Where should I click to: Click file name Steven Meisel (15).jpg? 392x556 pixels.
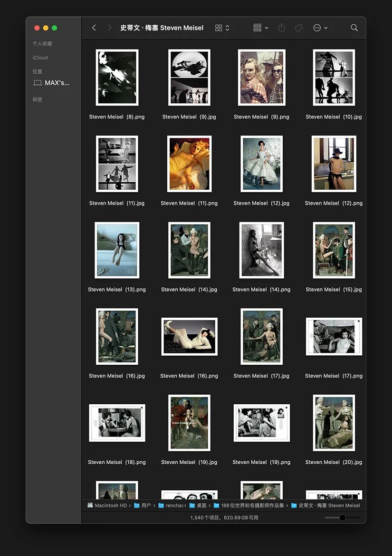pyautogui.click(x=334, y=289)
